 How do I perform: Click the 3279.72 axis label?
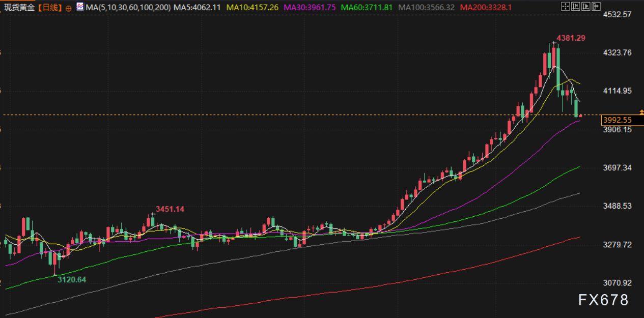tap(617, 245)
